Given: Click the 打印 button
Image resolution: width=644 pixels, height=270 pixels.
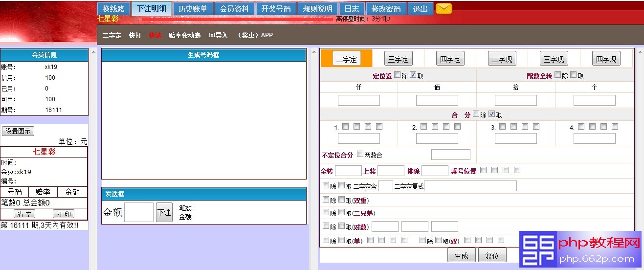Looking at the screenshot, I should [64, 214].
